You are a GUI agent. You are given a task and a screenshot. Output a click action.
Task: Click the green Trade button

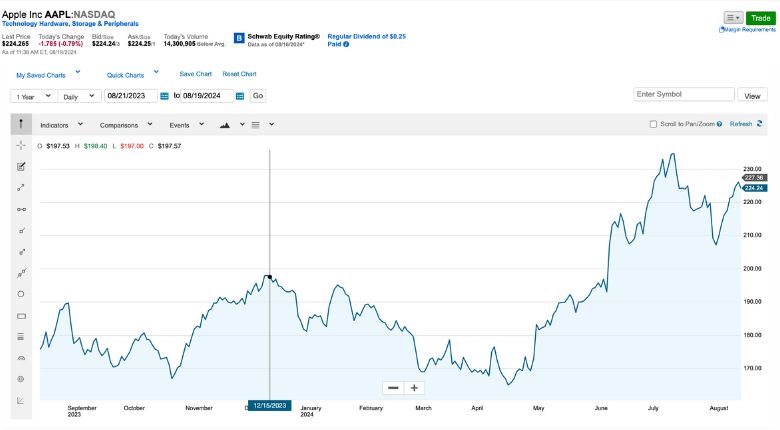761,18
